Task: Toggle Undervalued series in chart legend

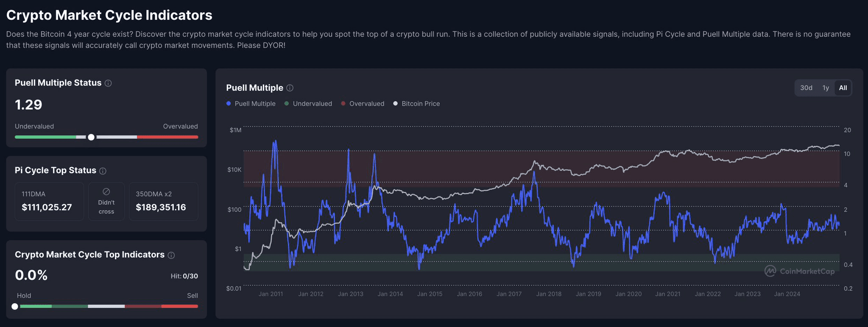Action: (308, 104)
